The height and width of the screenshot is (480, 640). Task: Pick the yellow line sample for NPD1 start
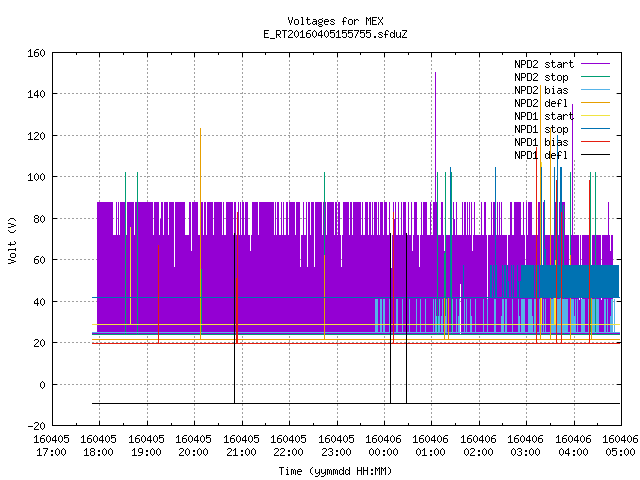coord(595,116)
